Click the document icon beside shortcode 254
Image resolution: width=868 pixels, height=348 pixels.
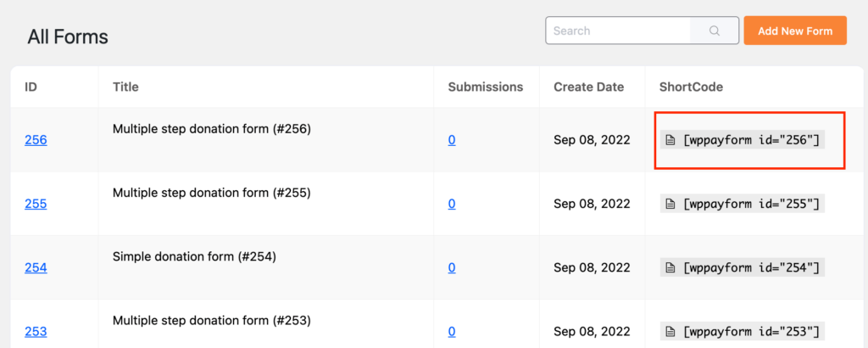click(x=670, y=267)
